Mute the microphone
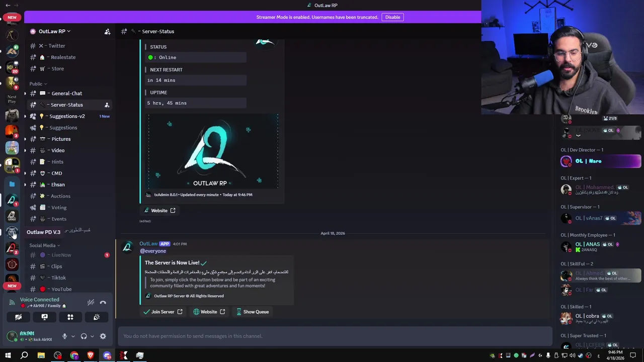This screenshot has height=362, width=644. (64, 336)
